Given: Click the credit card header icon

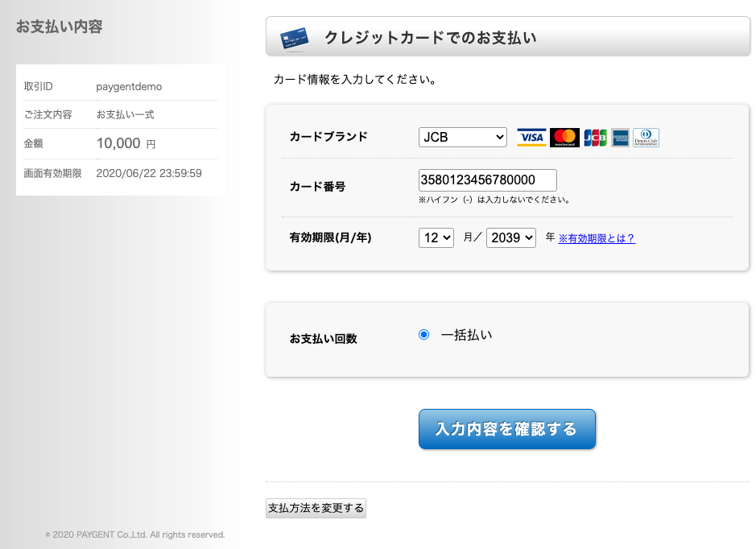Looking at the screenshot, I should click(x=294, y=39).
